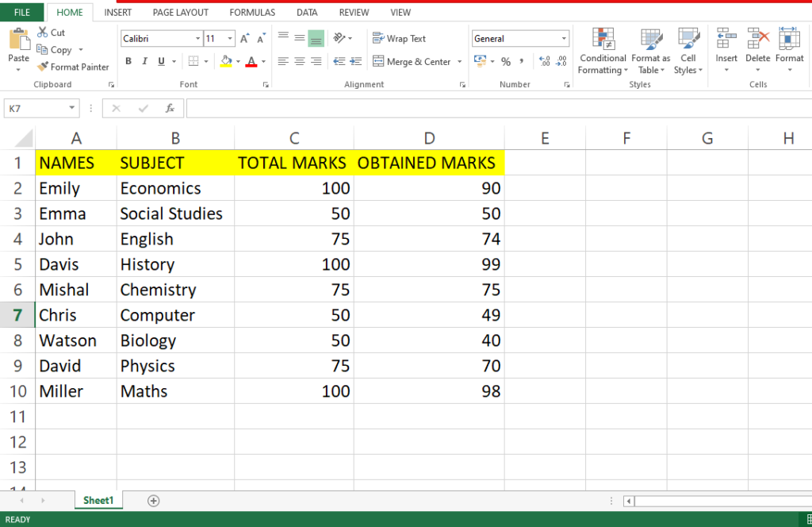This screenshot has height=527, width=812.
Task: Switch to the DATA tab
Action: pos(307,13)
